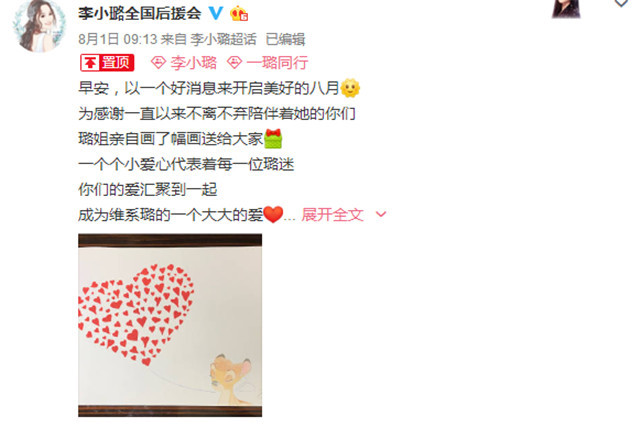Click the 已编辑 edited label
Image resolution: width=640 pixels, height=427 pixels.
[285, 39]
